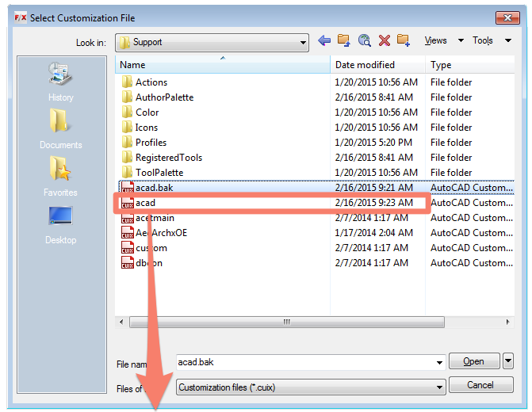Click the Search the Web icon

(364, 40)
